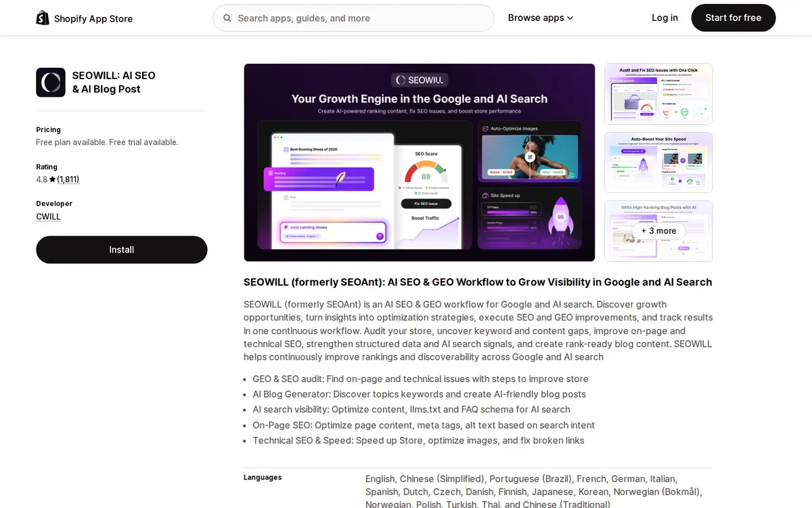Click the GEO & SEO audit bullet text
The width and height of the screenshot is (812, 508).
(x=420, y=379)
